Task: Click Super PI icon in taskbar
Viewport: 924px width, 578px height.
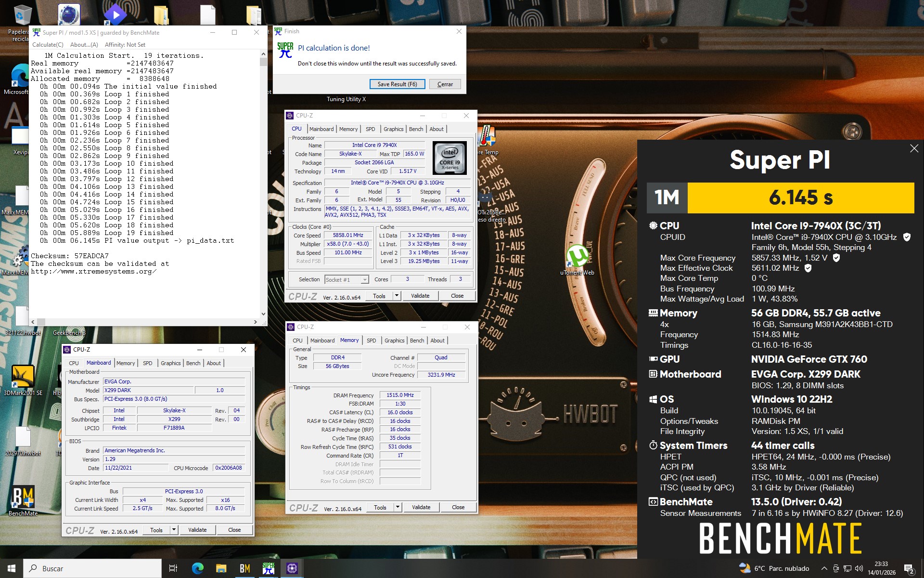Action: (268, 568)
